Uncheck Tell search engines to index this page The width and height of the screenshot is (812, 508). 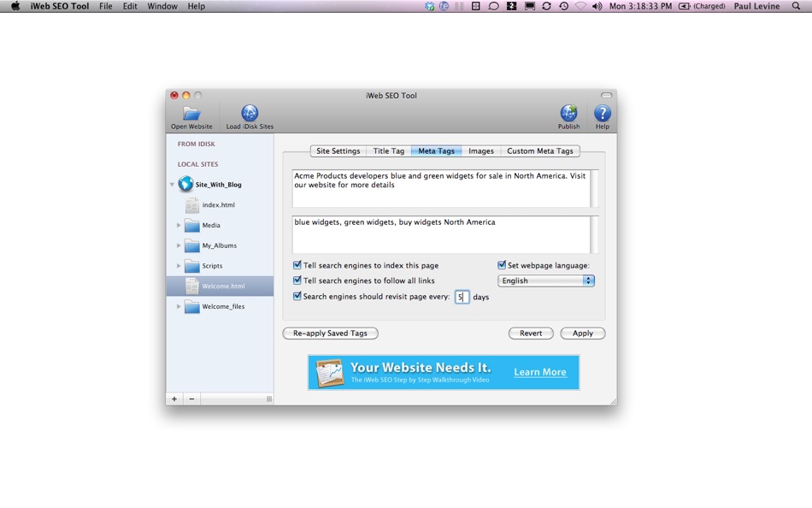(297, 265)
